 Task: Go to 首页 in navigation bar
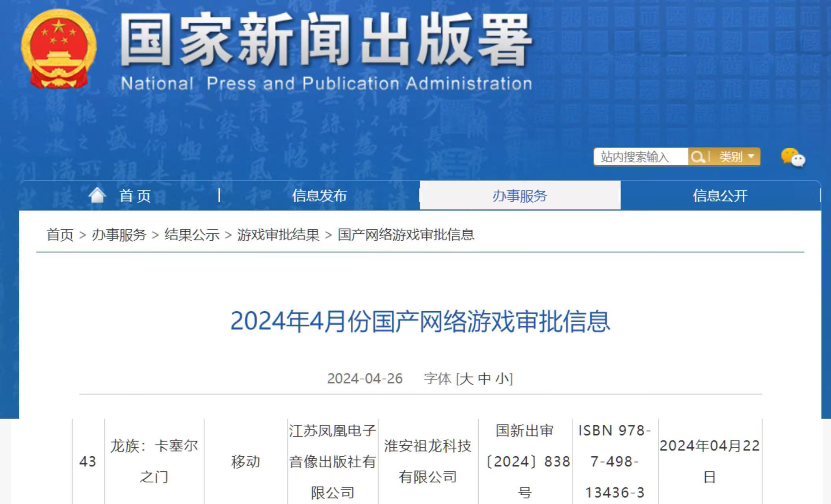[135, 196]
